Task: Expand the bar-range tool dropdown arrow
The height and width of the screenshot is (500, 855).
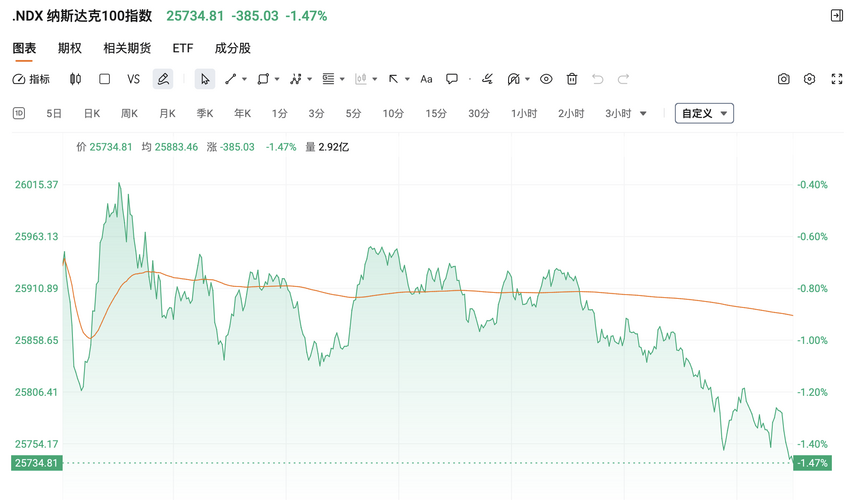Action: (x=375, y=79)
